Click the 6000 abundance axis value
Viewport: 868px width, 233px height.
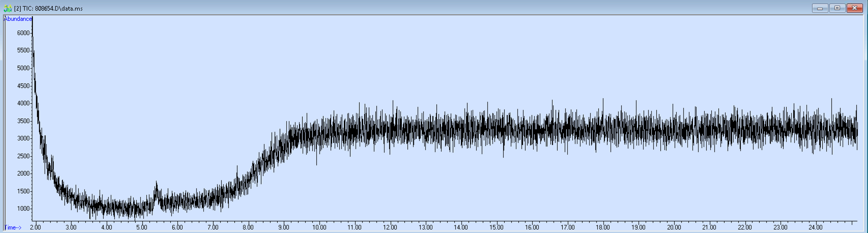[23, 33]
